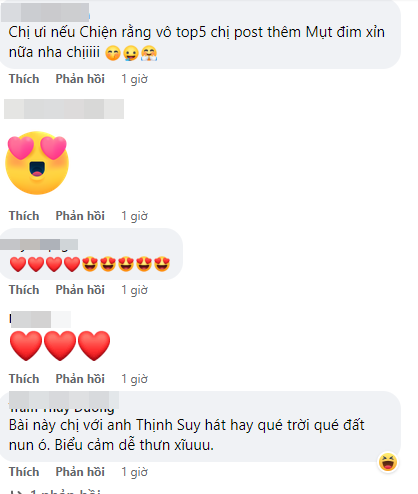Open blurred profile name above heart-eyes sticker

[x=64, y=109]
